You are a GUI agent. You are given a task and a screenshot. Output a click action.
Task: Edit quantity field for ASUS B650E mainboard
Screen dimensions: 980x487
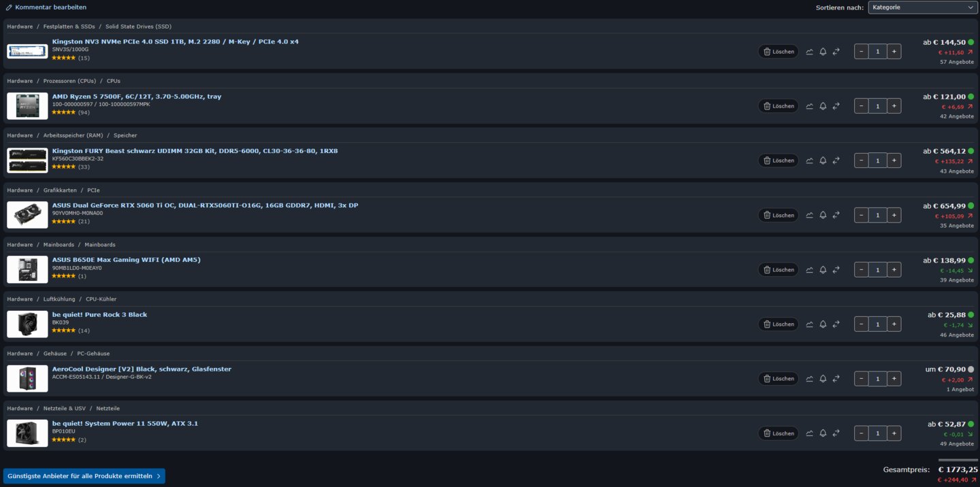[x=878, y=270]
